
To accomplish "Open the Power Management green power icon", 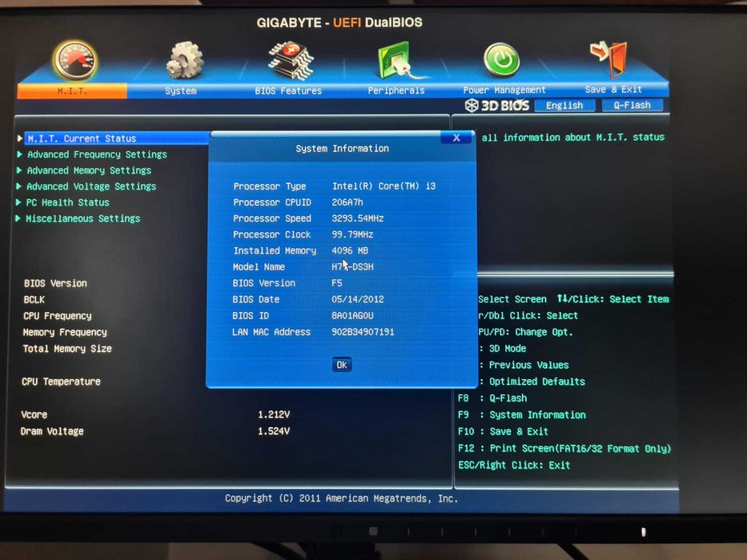I will coord(501,59).
